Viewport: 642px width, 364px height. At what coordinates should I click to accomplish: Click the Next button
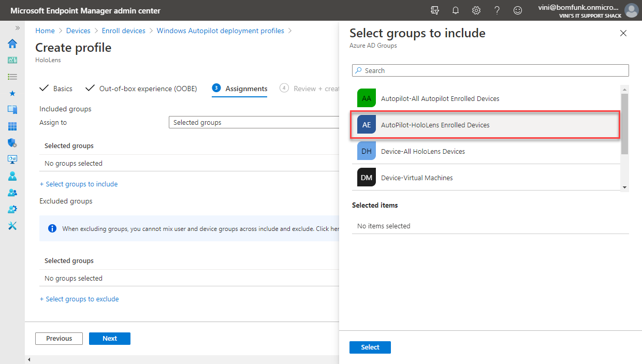pos(110,338)
